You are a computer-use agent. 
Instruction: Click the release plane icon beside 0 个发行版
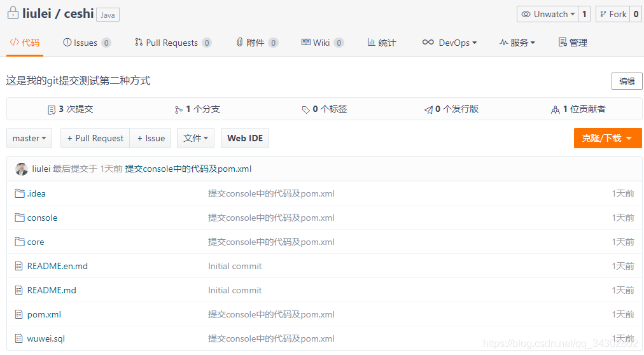pyautogui.click(x=428, y=109)
